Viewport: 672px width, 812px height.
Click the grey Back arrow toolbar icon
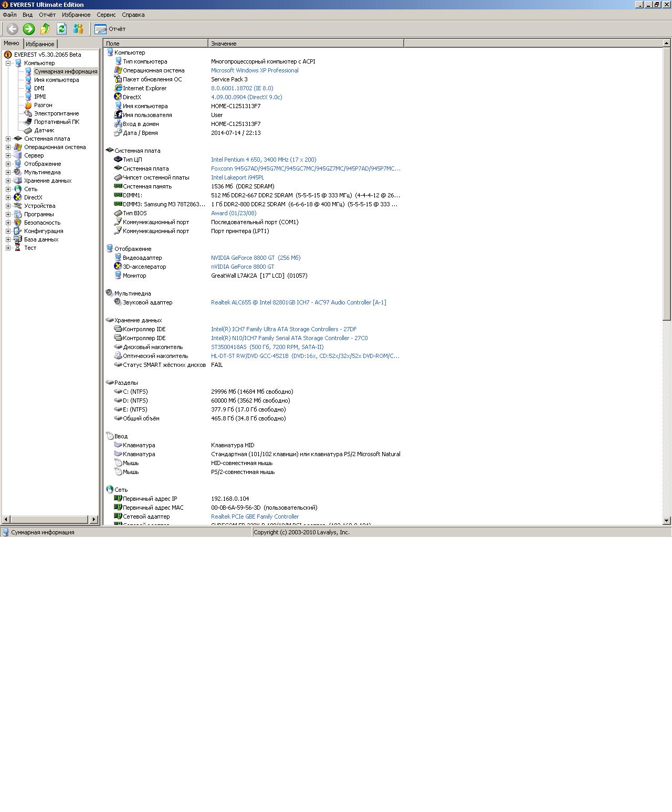[x=12, y=29]
